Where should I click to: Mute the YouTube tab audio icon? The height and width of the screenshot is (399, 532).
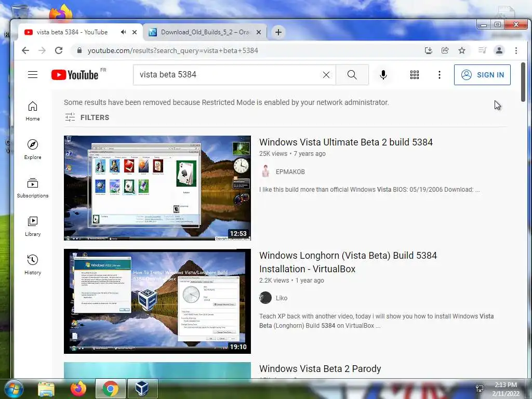(x=123, y=32)
